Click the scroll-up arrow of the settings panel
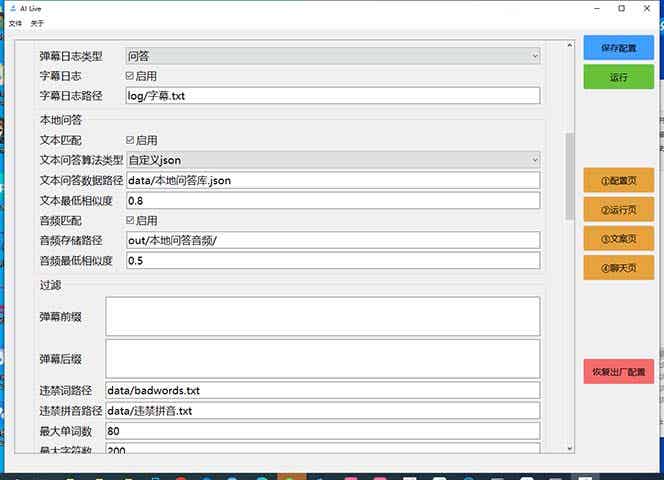The width and height of the screenshot is (664, 480). point(569,46)
